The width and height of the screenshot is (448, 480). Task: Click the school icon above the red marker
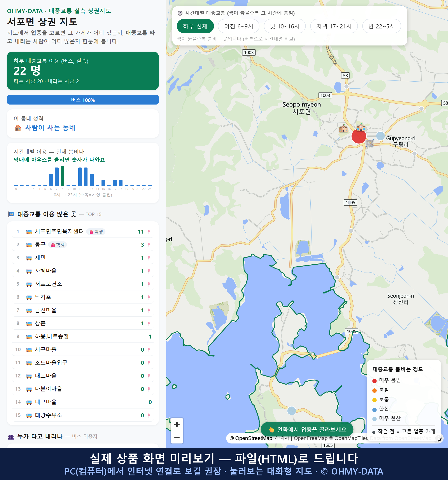tap(361, 127)
